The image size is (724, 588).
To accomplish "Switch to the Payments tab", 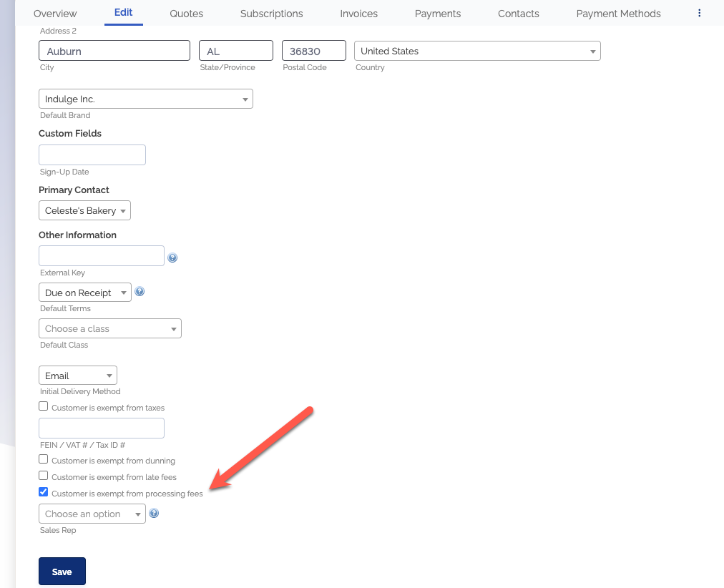I will pyautogui.click(x=438, y=14).
